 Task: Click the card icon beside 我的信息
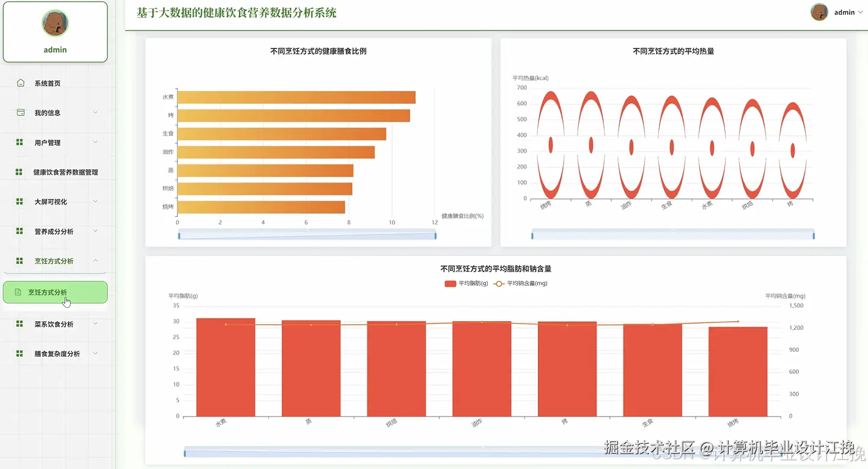click(x=20, y=112)
